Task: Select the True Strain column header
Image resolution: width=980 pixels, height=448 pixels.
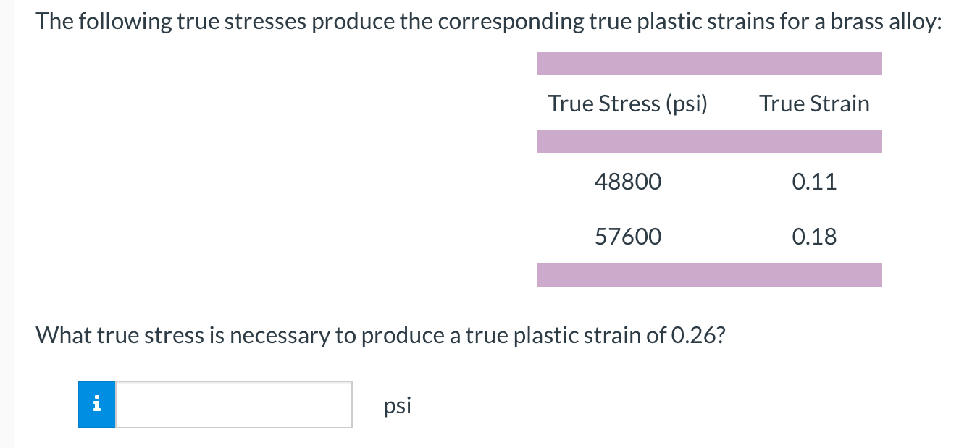Action: [814, 103]
